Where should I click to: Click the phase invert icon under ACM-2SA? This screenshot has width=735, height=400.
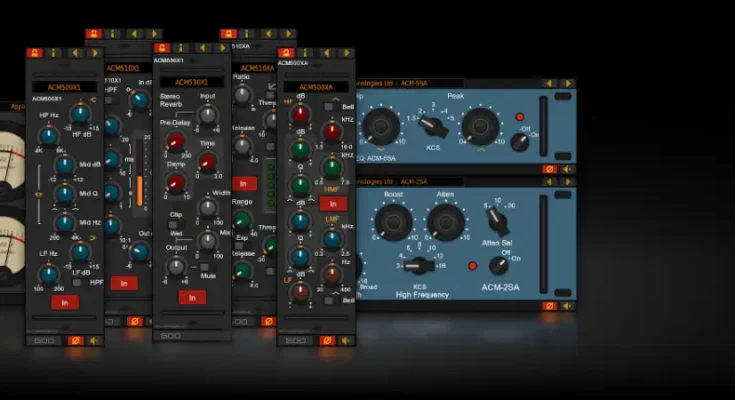548,305
